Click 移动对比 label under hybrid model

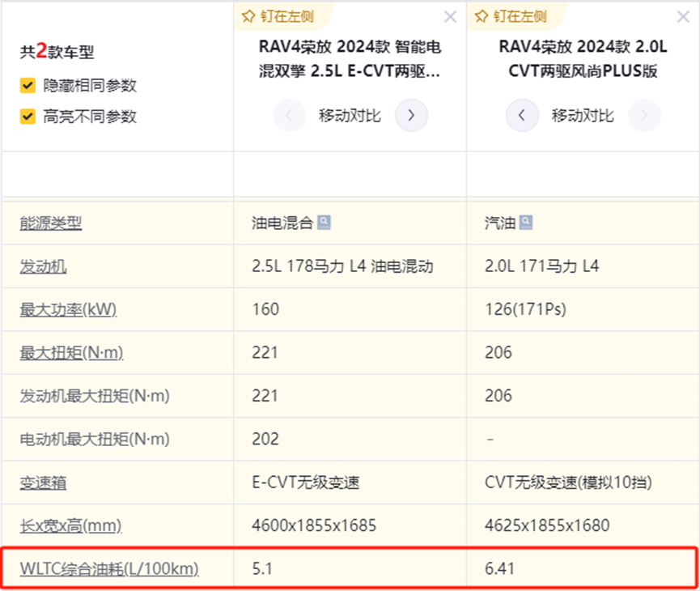350,116
